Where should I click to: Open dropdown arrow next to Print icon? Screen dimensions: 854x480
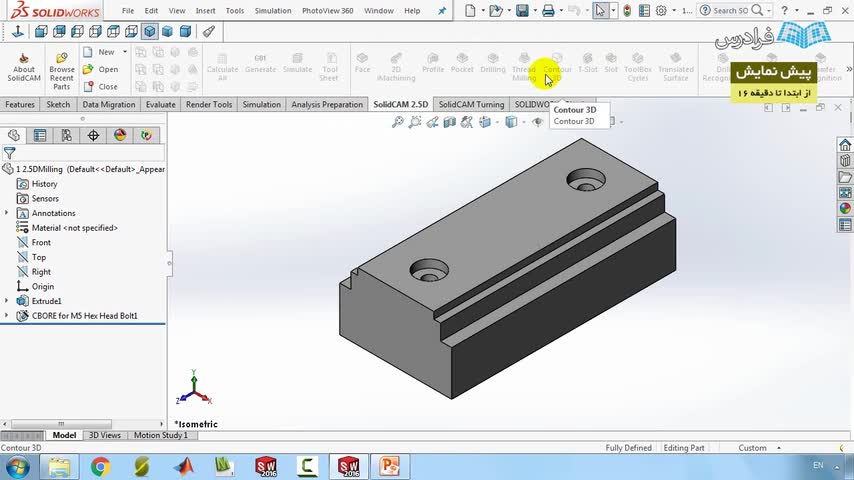click(x=561, y=10)
